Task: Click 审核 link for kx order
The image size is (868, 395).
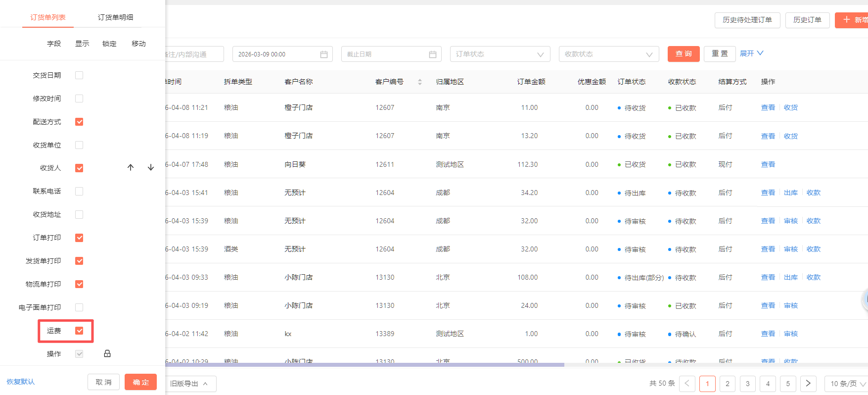Action: click(791, 334)
